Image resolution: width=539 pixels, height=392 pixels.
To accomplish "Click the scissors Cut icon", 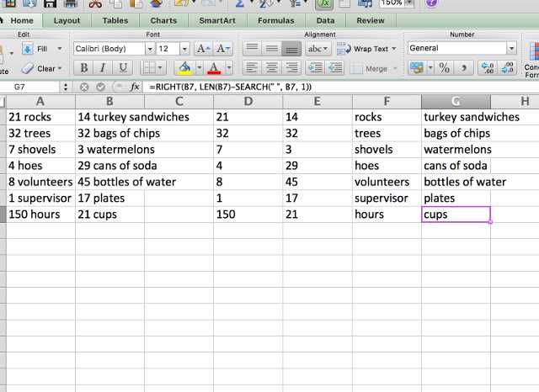I will click(95, 3).
